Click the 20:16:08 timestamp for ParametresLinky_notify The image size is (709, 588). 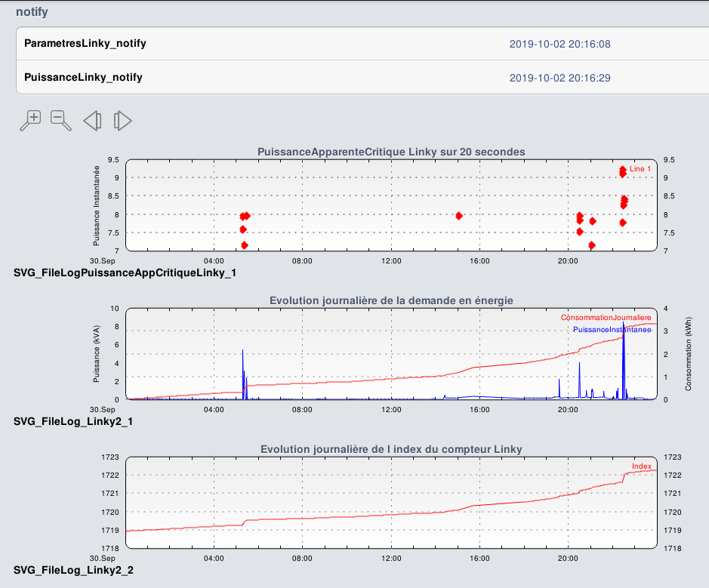point(559,45)
